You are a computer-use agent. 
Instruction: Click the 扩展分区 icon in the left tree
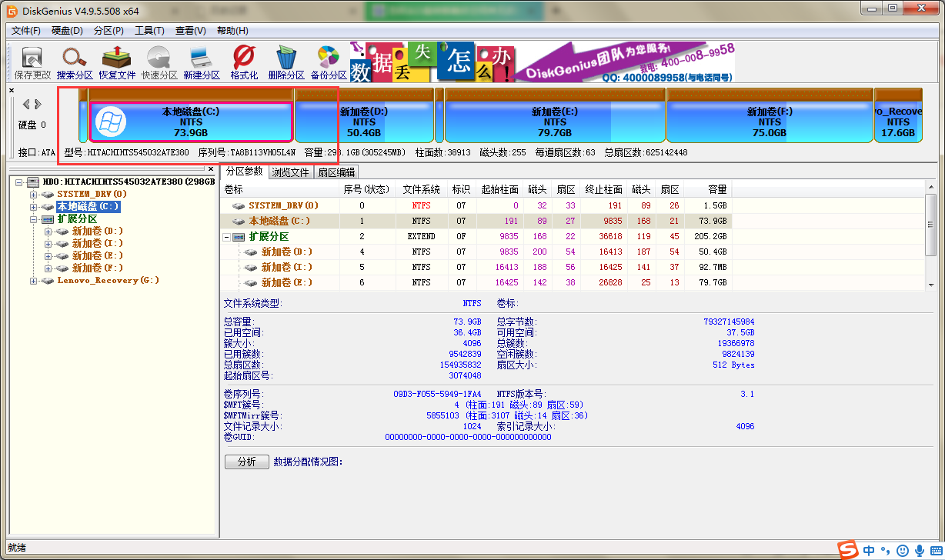47,219
